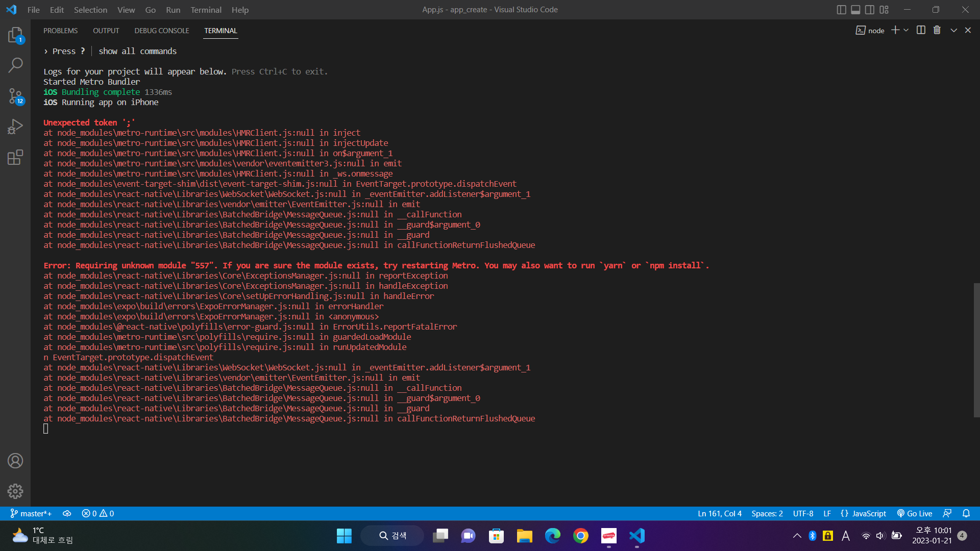Select the TERMINAL tab

pos(220,31)
